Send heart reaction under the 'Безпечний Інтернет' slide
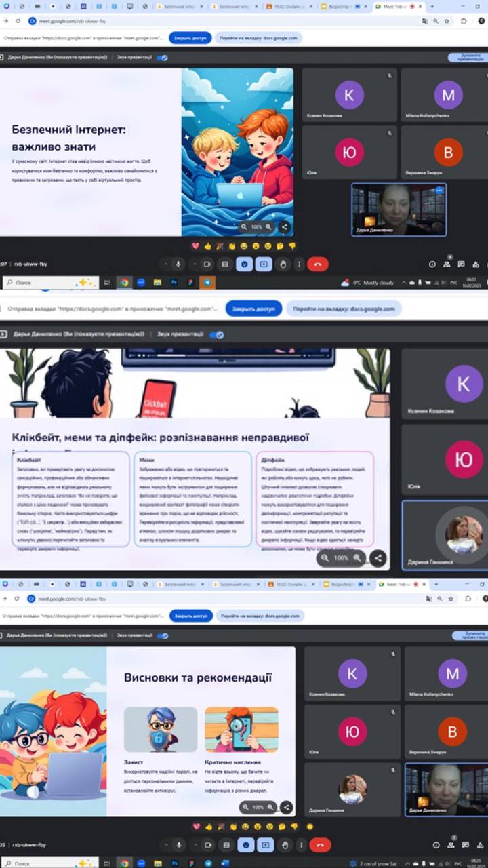Image resolution: width=488 pixels, height=868 pixels. click(196, 246)
